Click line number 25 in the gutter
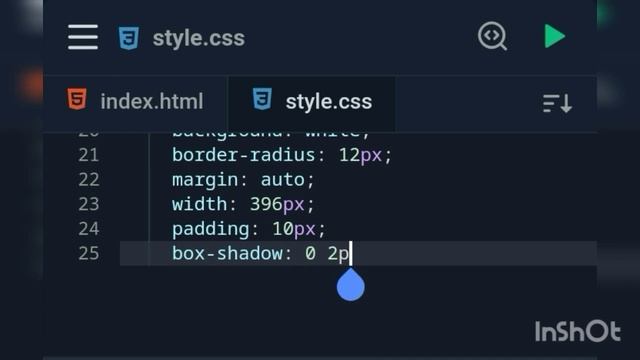 pos(89,253)
